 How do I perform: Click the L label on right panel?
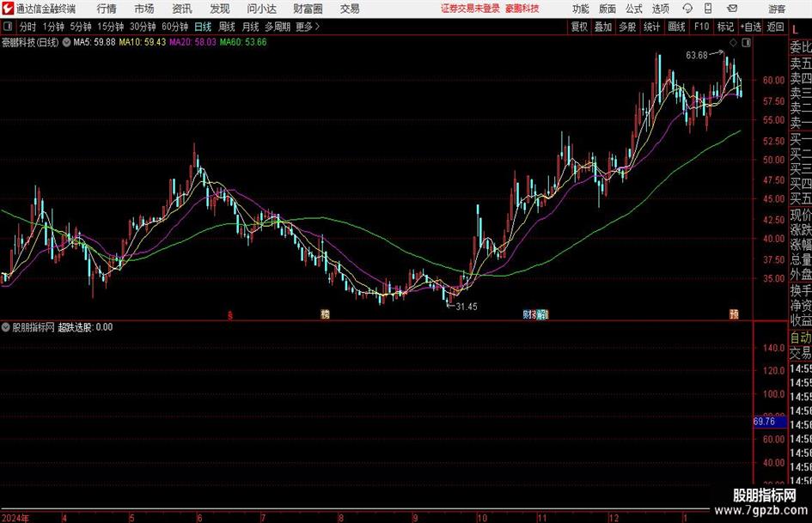(795, 29)
